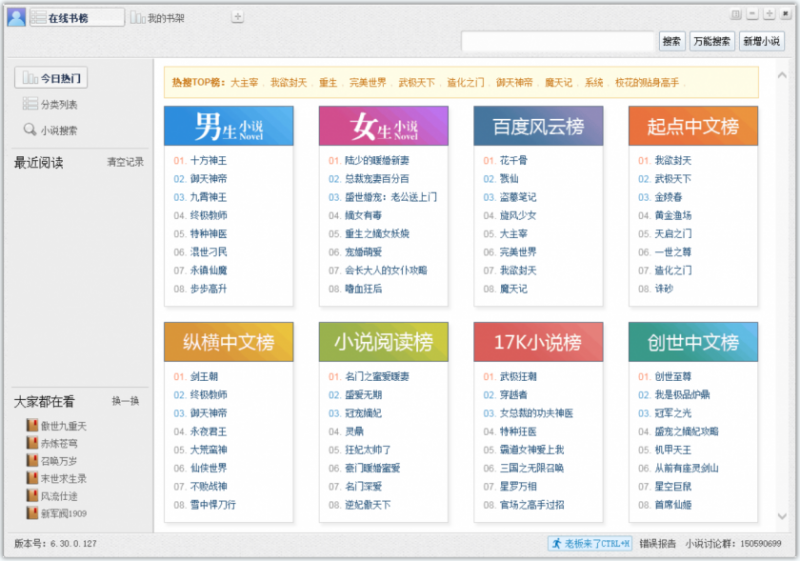The image size is (800, 561).
Task: Click the scrollbar up arrow
Action: click(x=782, y=75)
